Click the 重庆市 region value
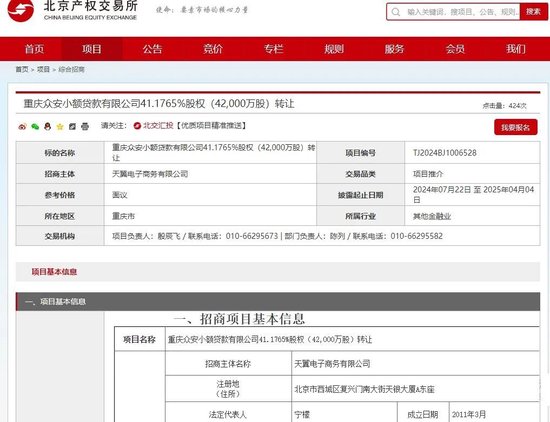 (123, 216)
